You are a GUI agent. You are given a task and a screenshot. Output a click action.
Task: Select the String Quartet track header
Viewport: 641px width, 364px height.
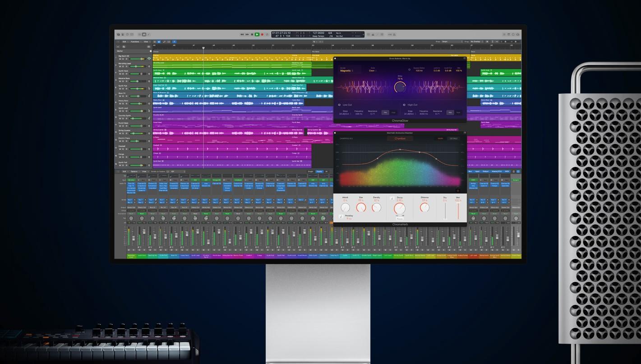point(133,132)
